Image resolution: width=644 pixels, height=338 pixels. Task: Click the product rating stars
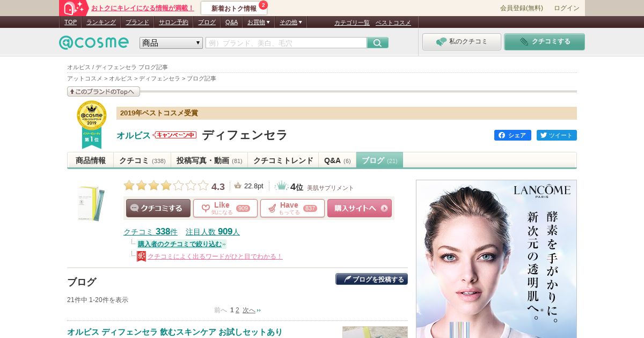point(166,186)
